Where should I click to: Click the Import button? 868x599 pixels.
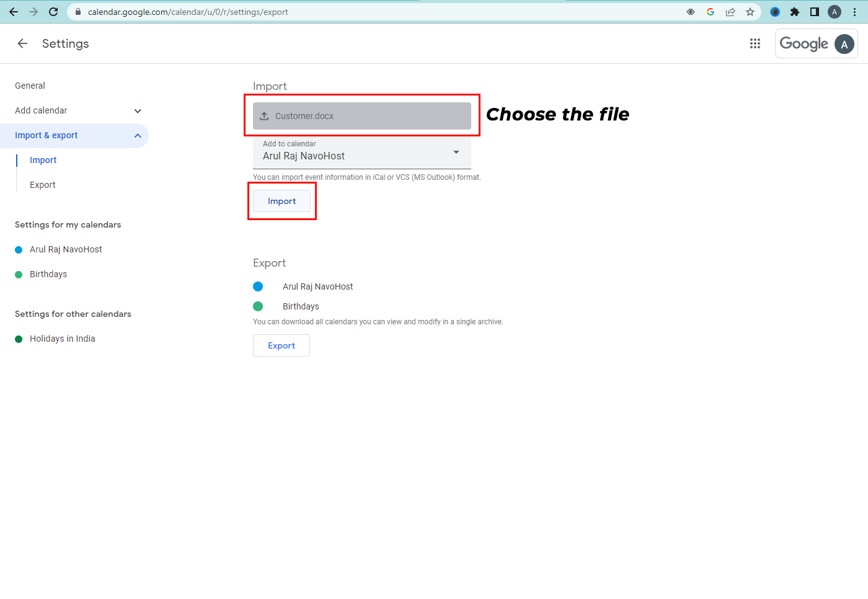pyautogui.click(x=281, y=200)
